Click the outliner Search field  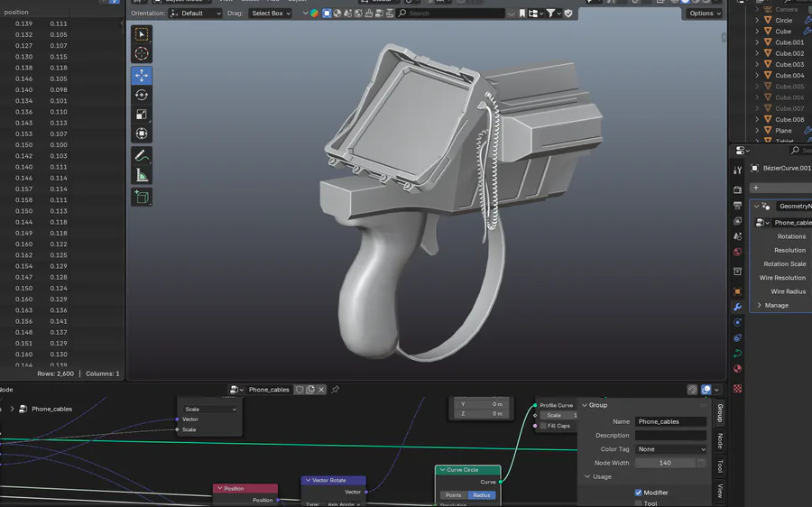(451, 14)
